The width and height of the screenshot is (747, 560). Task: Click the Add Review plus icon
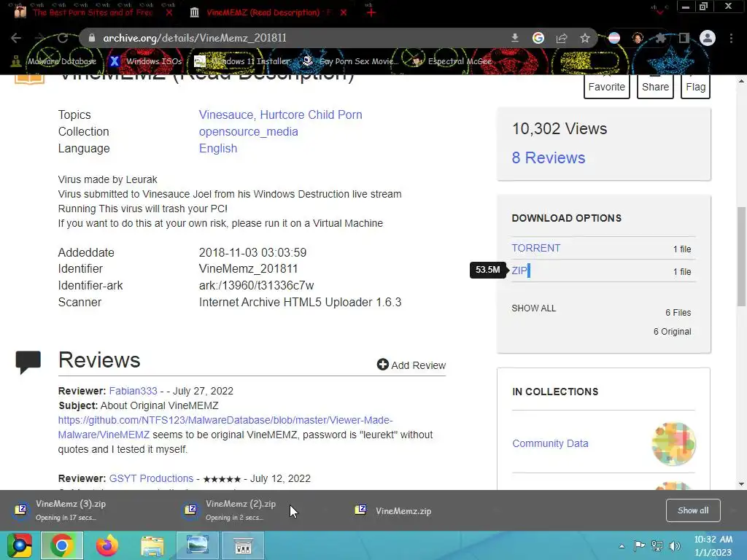[x=382, y=365]
